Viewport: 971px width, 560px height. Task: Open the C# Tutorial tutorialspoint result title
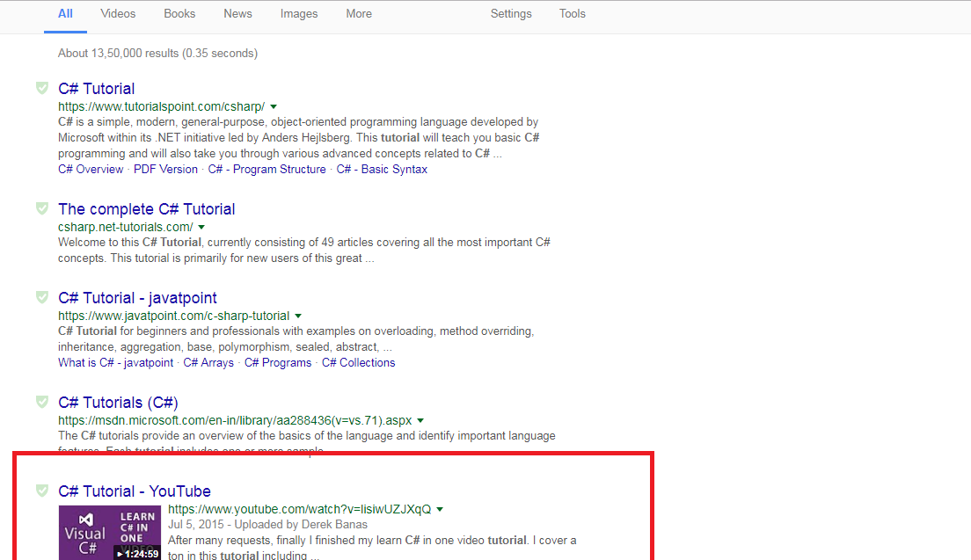pyautogui.click(x=97, y=89)
